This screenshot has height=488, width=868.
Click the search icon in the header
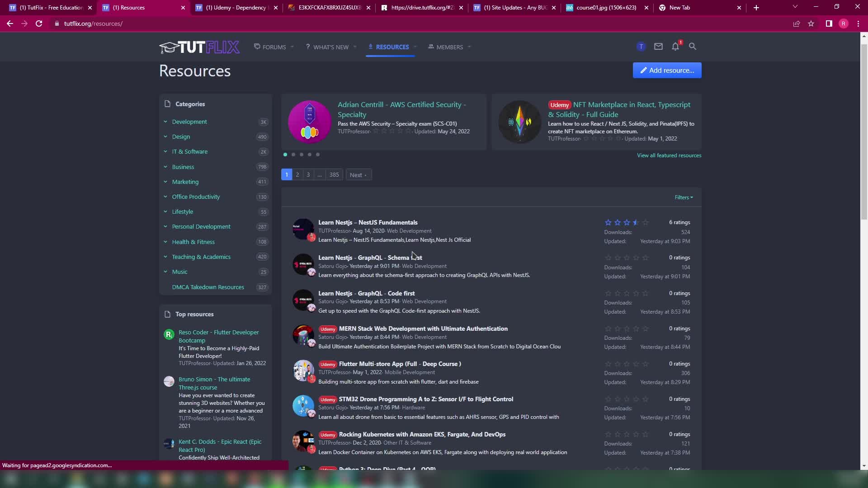pos(693,47)
